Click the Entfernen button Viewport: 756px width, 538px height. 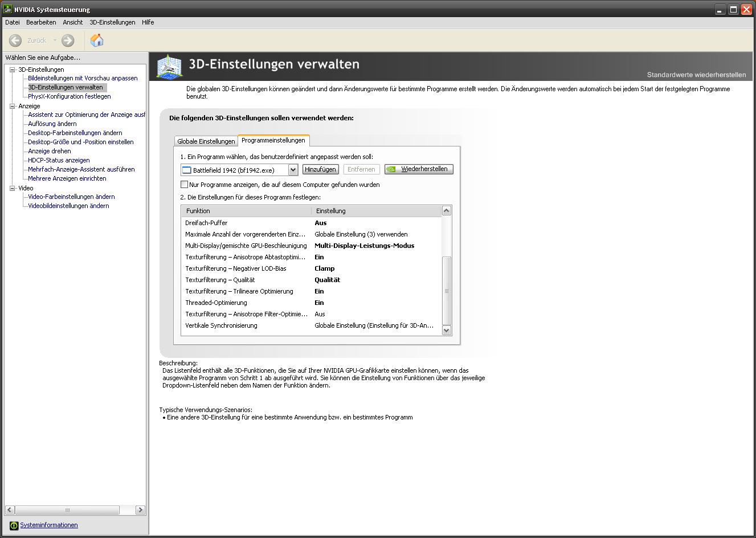click(x=361, y=169)
